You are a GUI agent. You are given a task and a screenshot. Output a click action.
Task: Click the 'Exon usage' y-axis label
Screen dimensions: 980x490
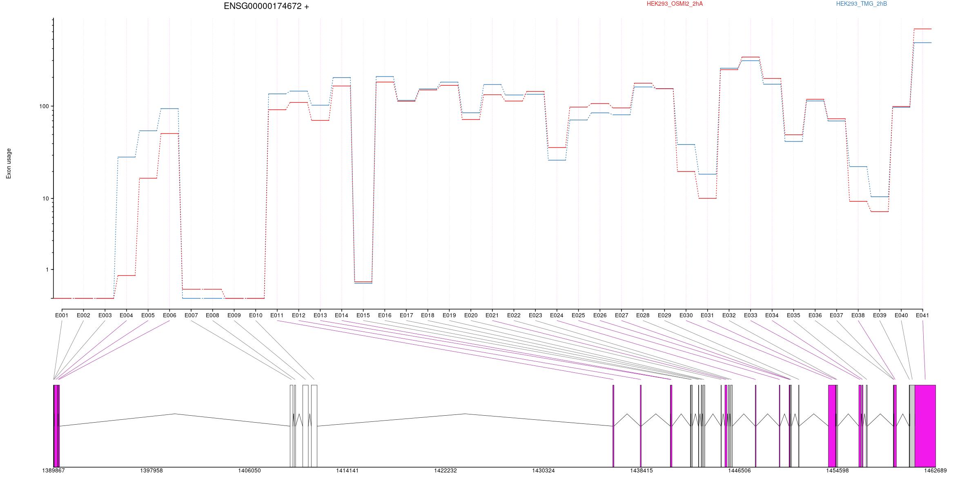click(x=9, y=163)
